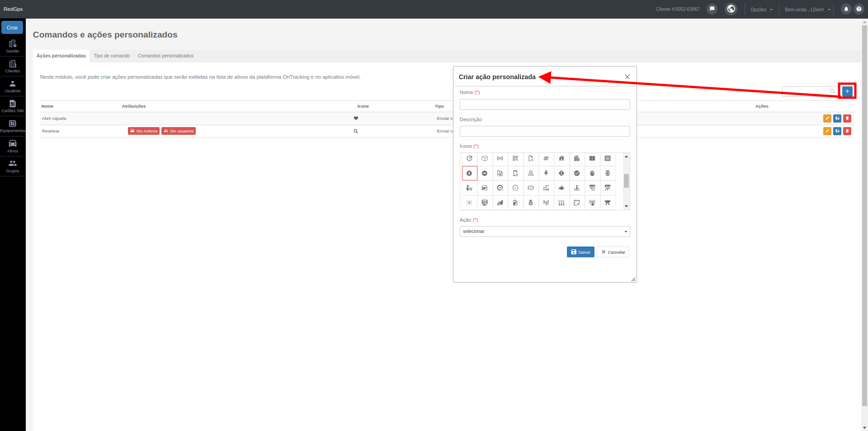Viewport: 868px width, 431px height.
Task: Click the icon list scroll-down arrow
Action: 626,206
